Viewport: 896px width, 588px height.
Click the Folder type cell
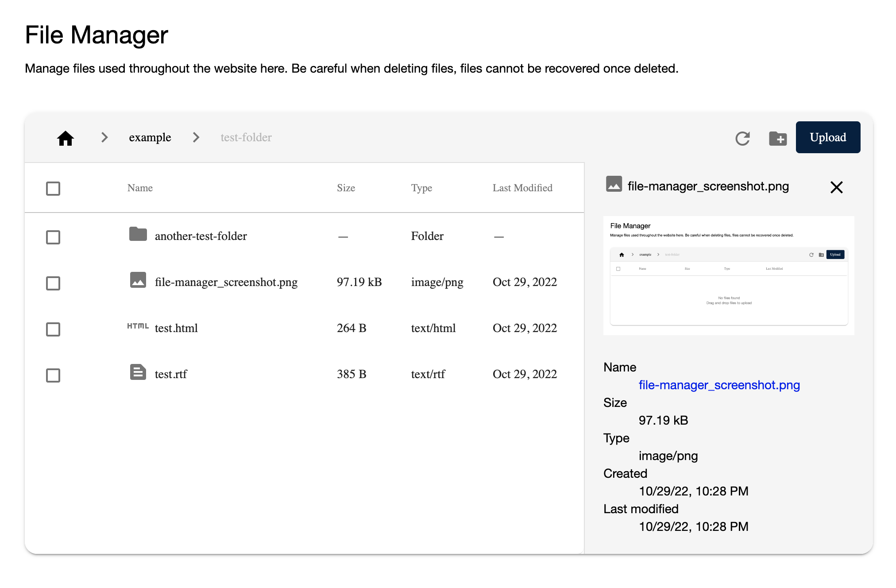(427, 236)
